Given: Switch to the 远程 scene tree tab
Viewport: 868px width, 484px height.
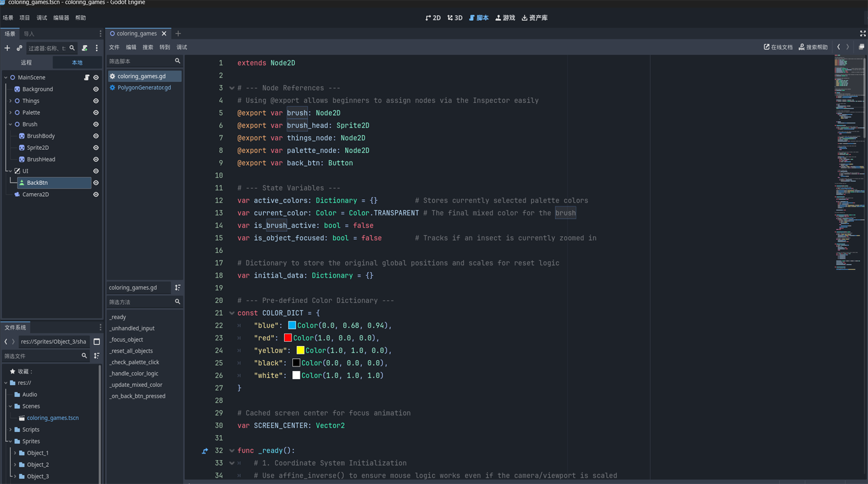Looking at the screenshot, I should (x=26, y=62).
